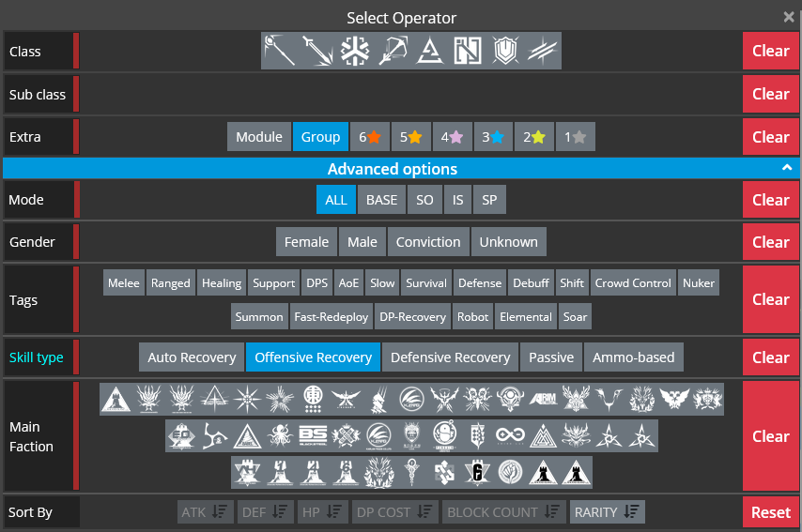This screenshot has height=532, width=802.
Task: Toggle the Module extra filter
Action: click(259, 136)
